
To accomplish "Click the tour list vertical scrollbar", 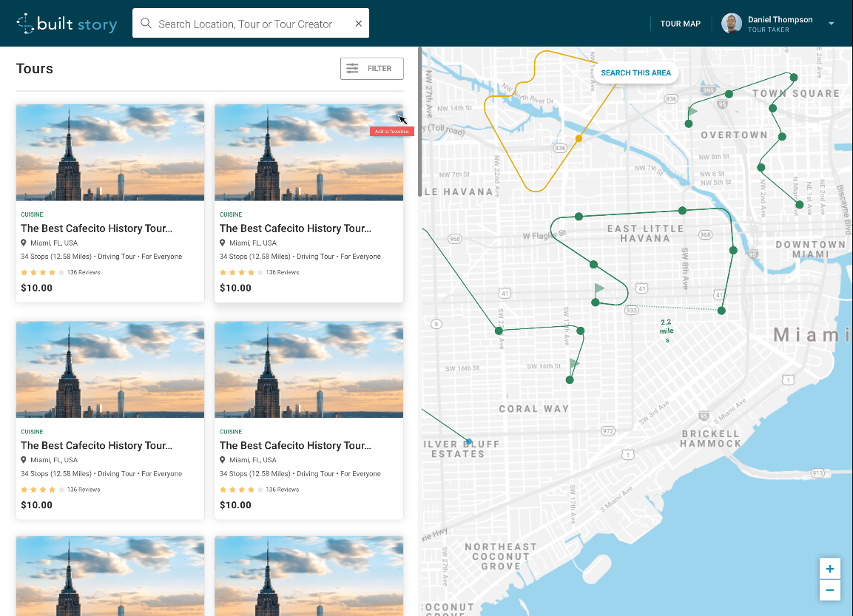I will 419,121.
